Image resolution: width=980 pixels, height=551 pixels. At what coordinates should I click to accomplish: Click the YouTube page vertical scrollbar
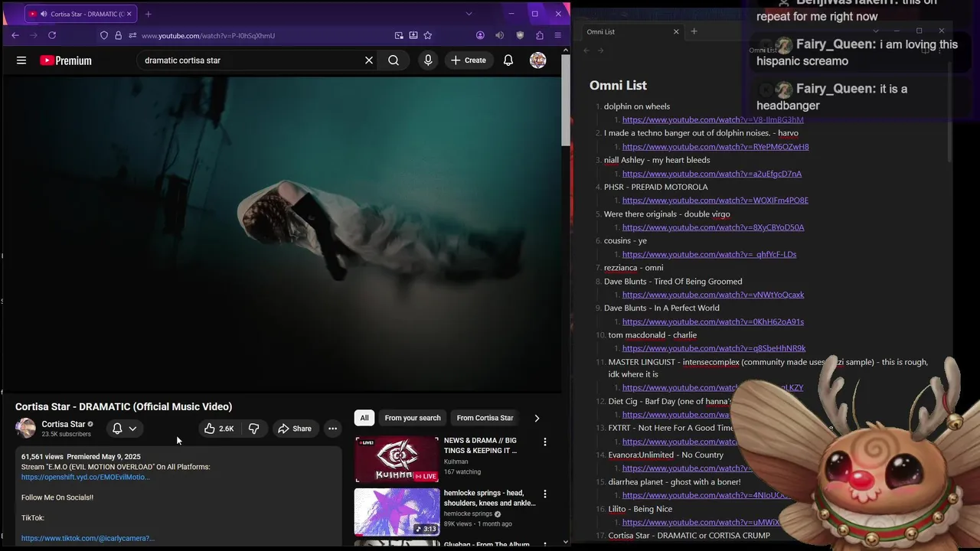566,99
